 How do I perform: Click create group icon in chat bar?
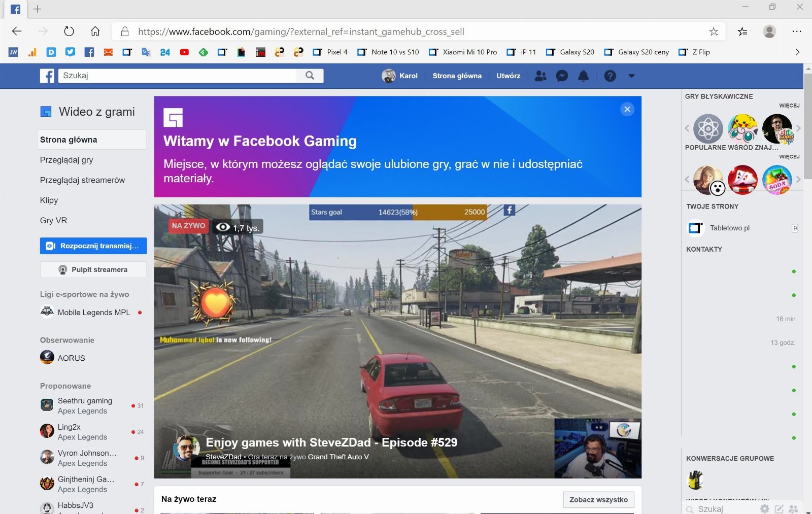(x=793, y=508)
